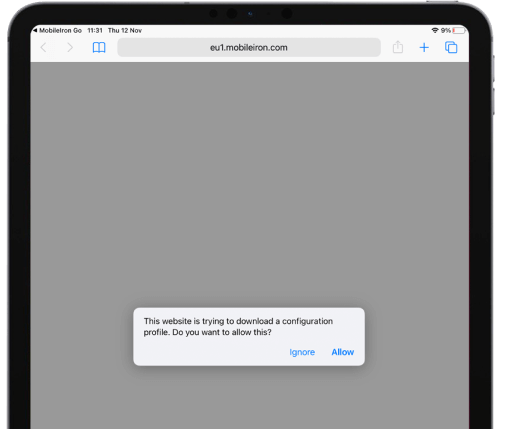Go back in Safari history
Image resolution: width=505 pixels, height=429 pixels.
click(x=43, y=47)
